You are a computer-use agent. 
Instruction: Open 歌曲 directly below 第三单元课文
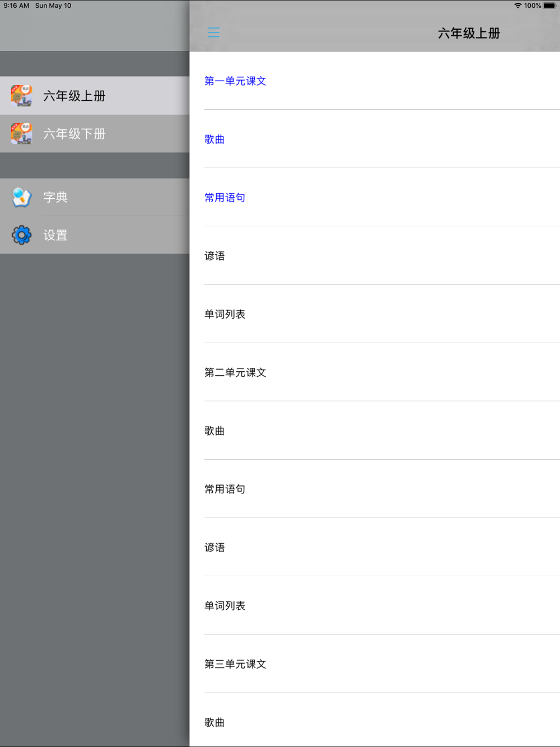click(214, 722)
